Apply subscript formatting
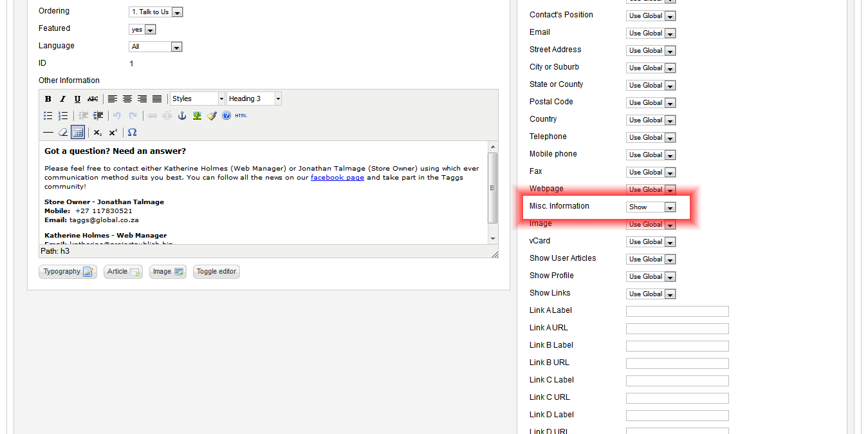This screenshot has width=868, height=434. 98,133
